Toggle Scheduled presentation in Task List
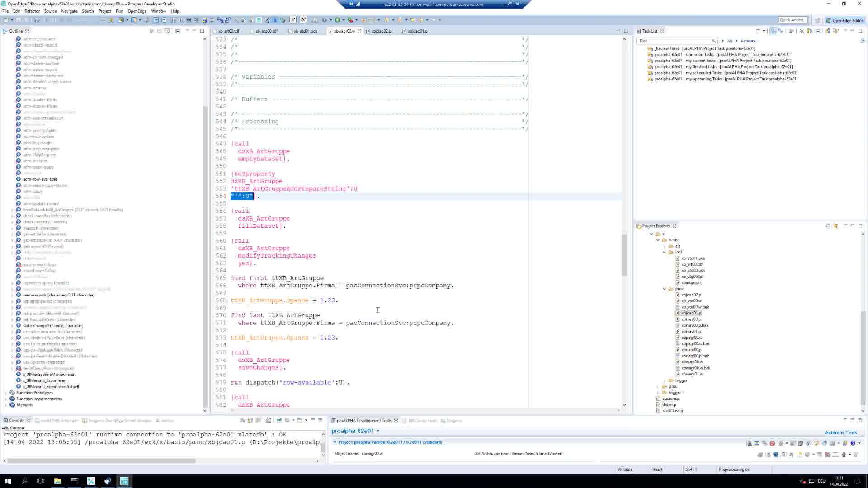 pos(781,31)
